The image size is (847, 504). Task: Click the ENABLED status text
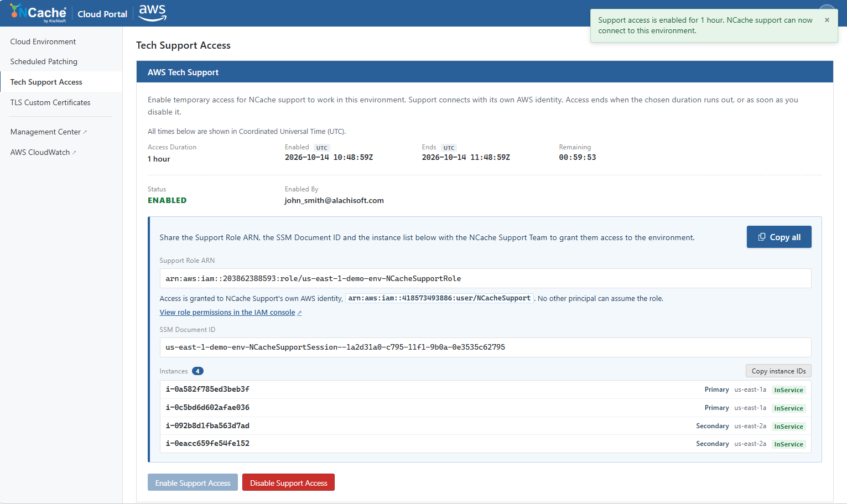coord(167,200)
